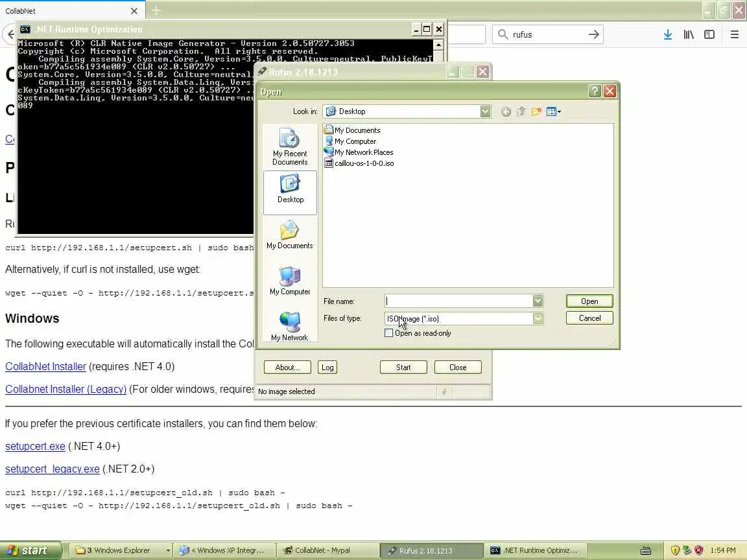Click the File name input field
The width and height of the screenshot is (747, 560).
tap(458, 301)
